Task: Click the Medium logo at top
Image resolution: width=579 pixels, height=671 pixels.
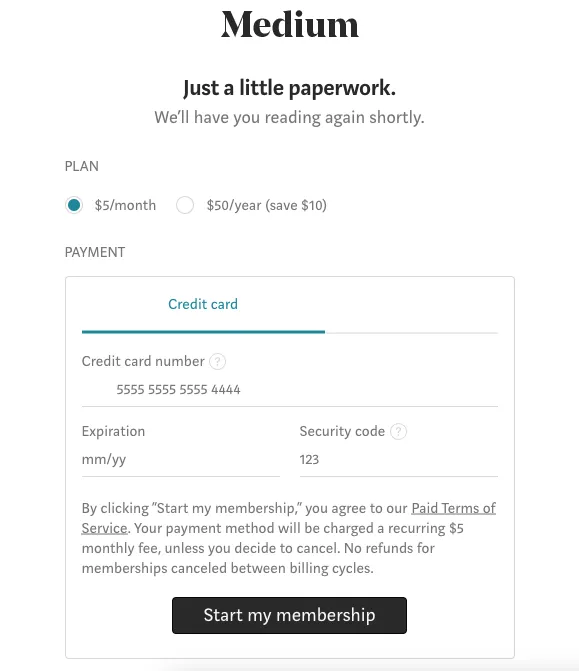Action: pyautogui.click(x=290, y=25)
